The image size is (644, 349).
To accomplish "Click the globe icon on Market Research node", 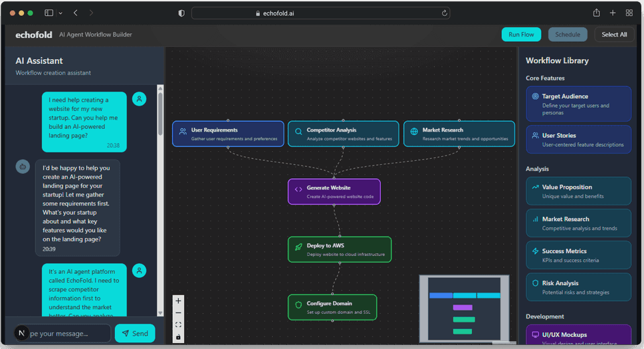I will coord(414,132).
